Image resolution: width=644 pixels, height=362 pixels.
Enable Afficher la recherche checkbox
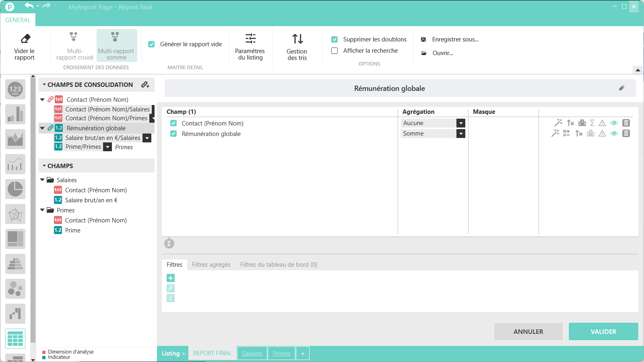tap(334, 51)
